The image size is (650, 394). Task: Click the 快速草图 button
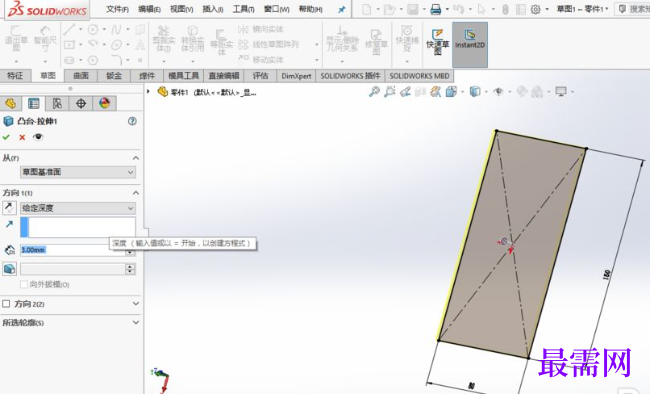pos(438,42)
